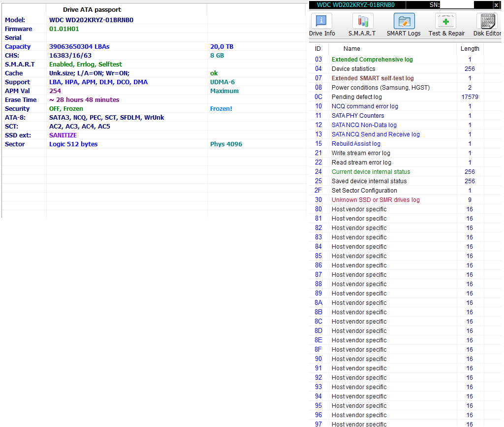Select the NCQ command error log
The image size is (504, 427).
(405, 106)
